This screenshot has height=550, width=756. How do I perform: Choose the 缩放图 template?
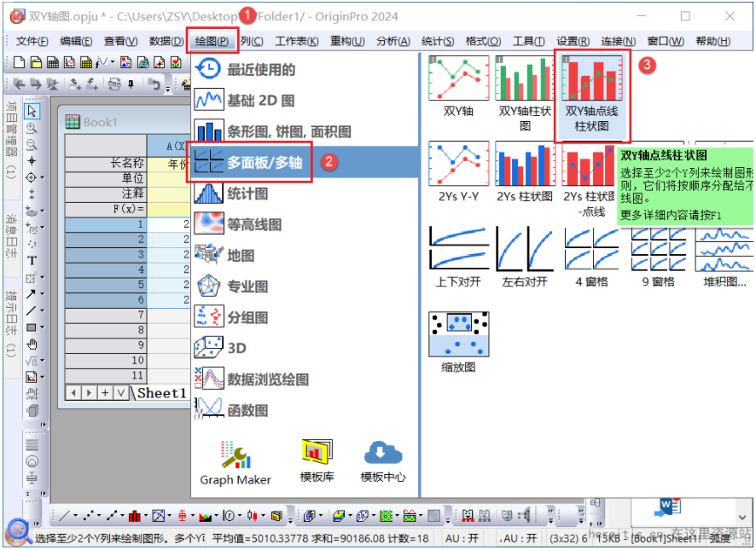(458, 342)
